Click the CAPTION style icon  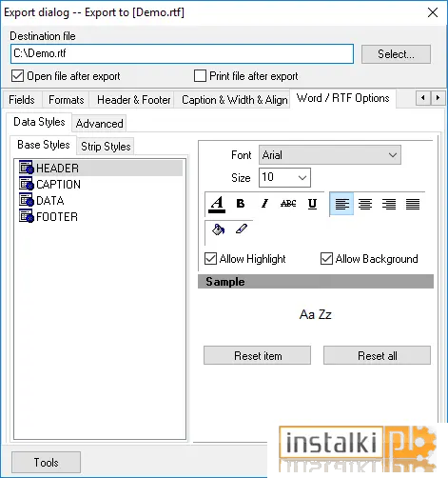tap(27, 184)
